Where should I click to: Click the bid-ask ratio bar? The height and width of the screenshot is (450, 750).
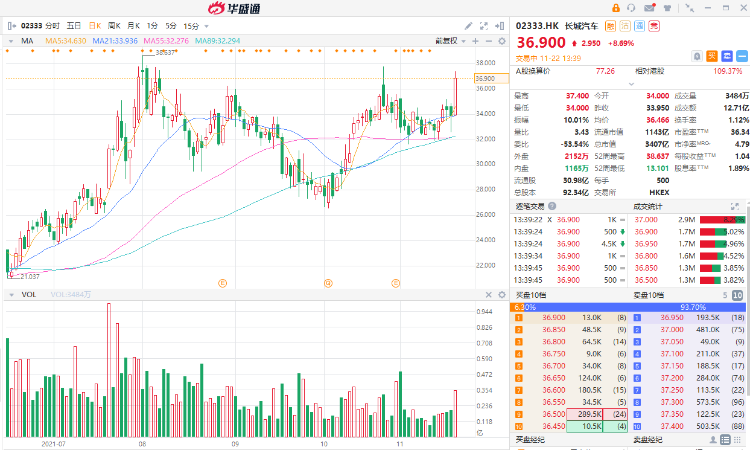[629, 307]
